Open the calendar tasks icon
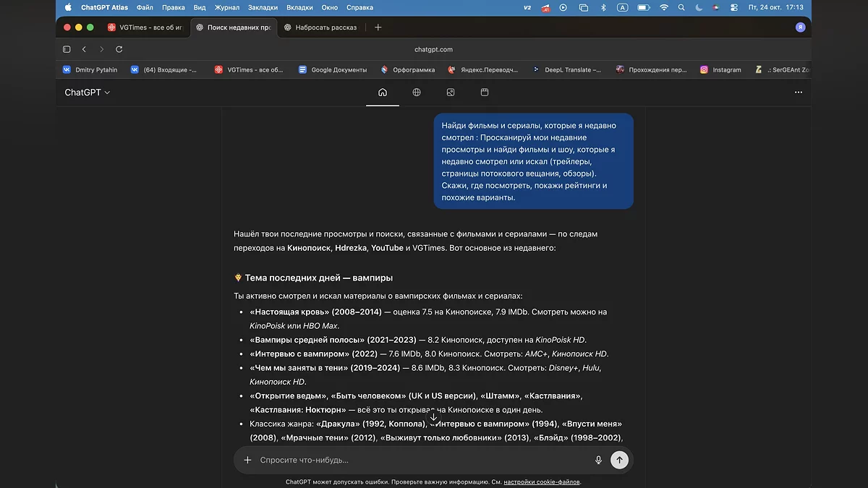868x488 pixels. tap(485, 93)
